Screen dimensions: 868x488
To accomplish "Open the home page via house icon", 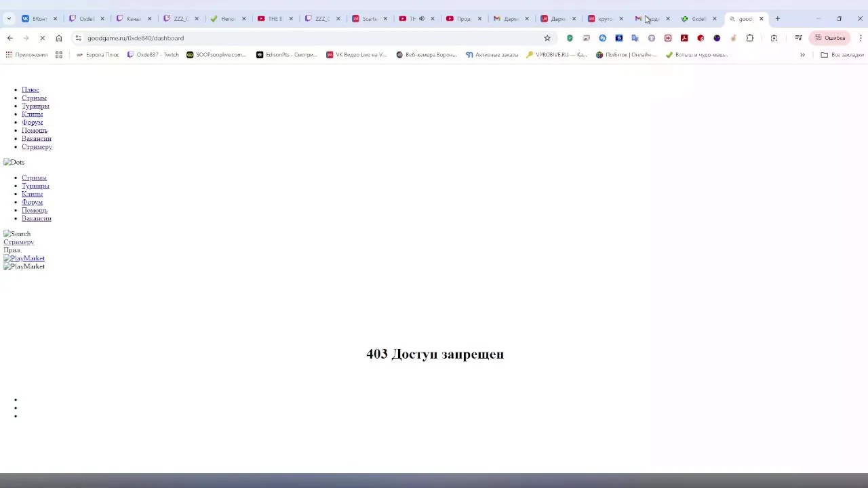I will 59,38.
